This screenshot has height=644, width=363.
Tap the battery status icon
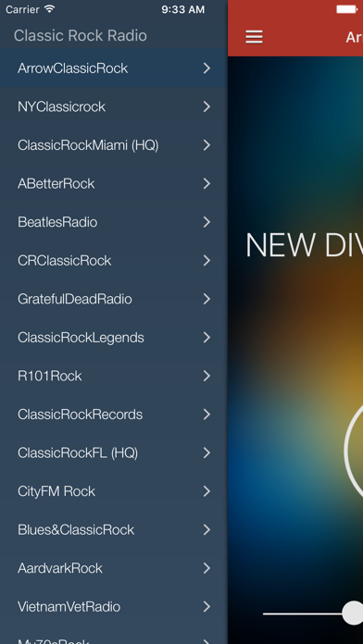(347, 9)
